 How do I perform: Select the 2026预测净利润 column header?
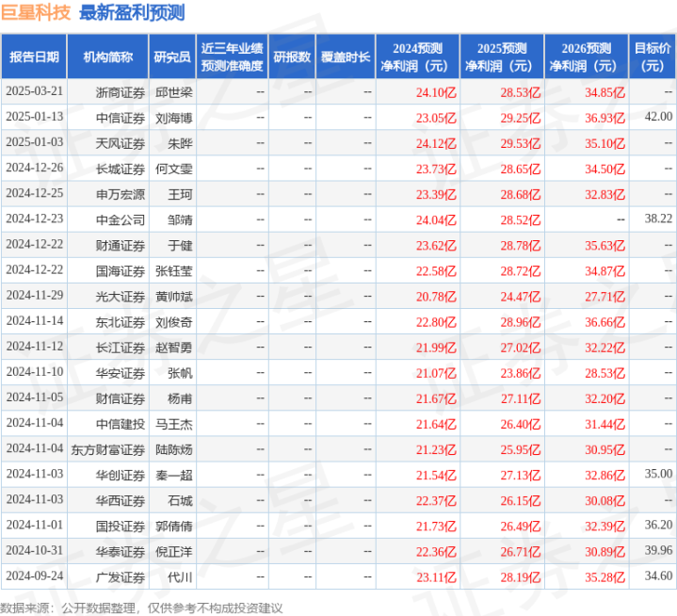[587, 57]
